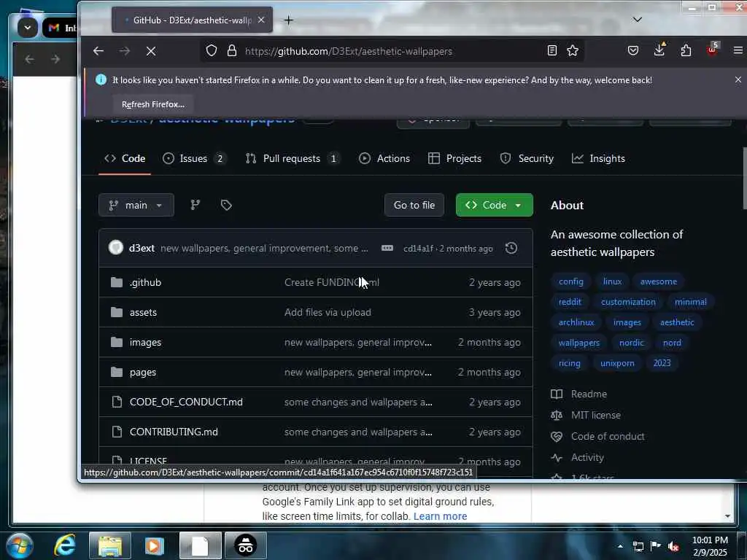The image size is (747, 560).
Task: Click the Add files via upload commit message
Action: coord(328,312)
